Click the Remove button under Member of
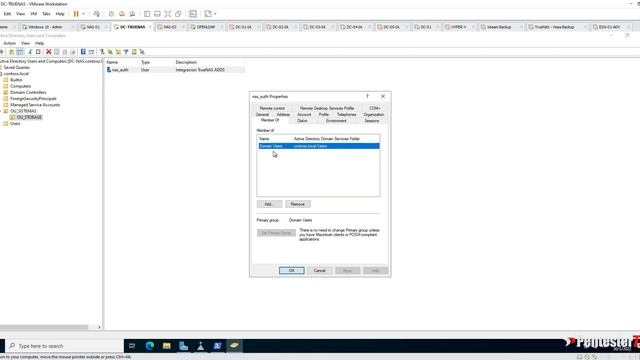This screenshot has width=640, height=360. [298, 204]
